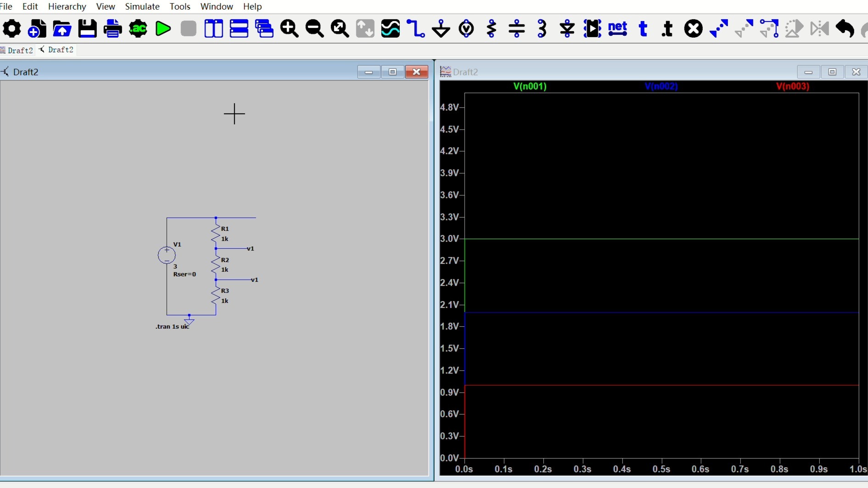
Task: Close the Draft2 schematic window
Action: pyautogui.click(x=416, y=72)
